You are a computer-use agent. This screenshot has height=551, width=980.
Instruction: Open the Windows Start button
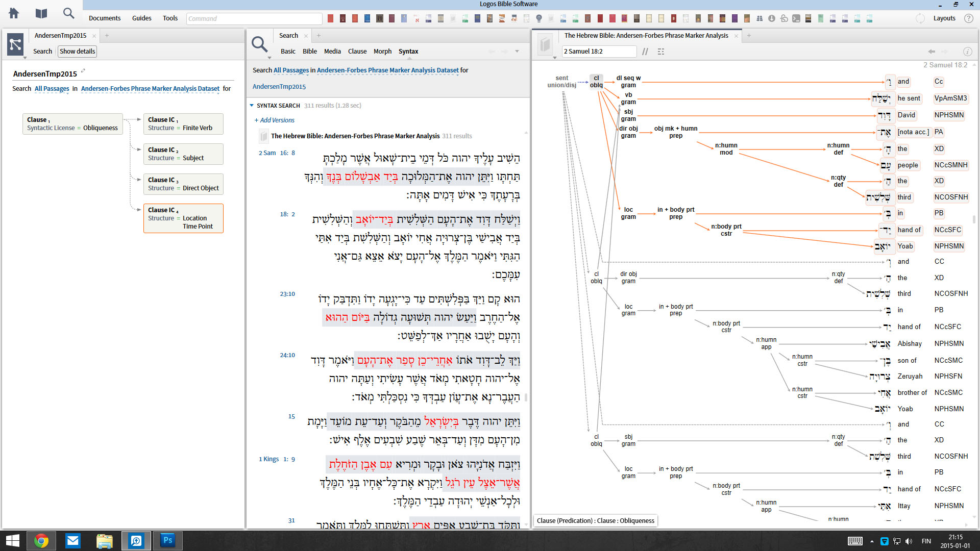pos(12,540)
